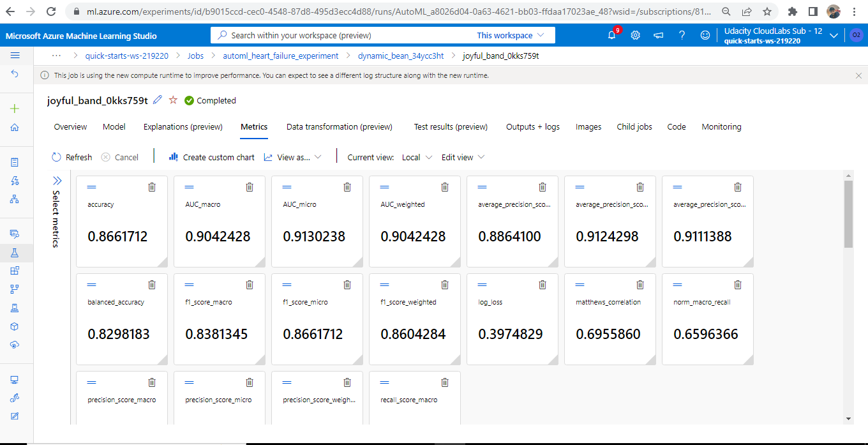Click Refresh to reload metrics

[x=71, y=157]
